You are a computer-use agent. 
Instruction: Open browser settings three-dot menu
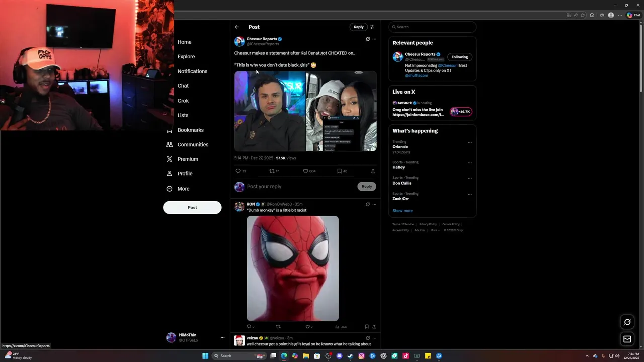point(620,15)
